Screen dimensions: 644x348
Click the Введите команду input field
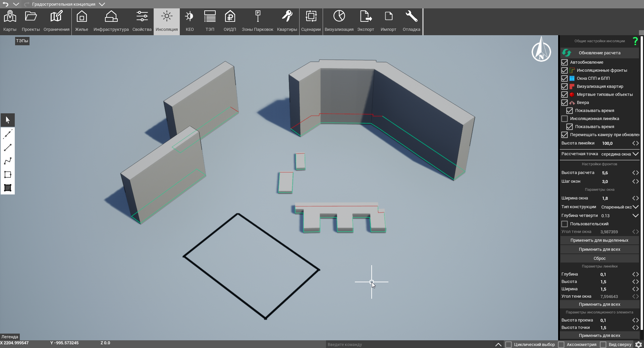coord(409,344)
